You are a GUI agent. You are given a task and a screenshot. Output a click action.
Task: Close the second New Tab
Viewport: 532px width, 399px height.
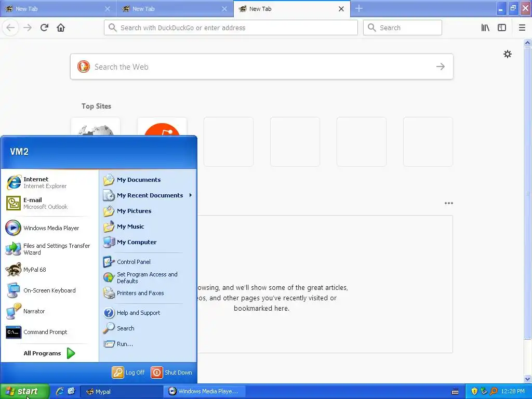click(x=224, y=9)
